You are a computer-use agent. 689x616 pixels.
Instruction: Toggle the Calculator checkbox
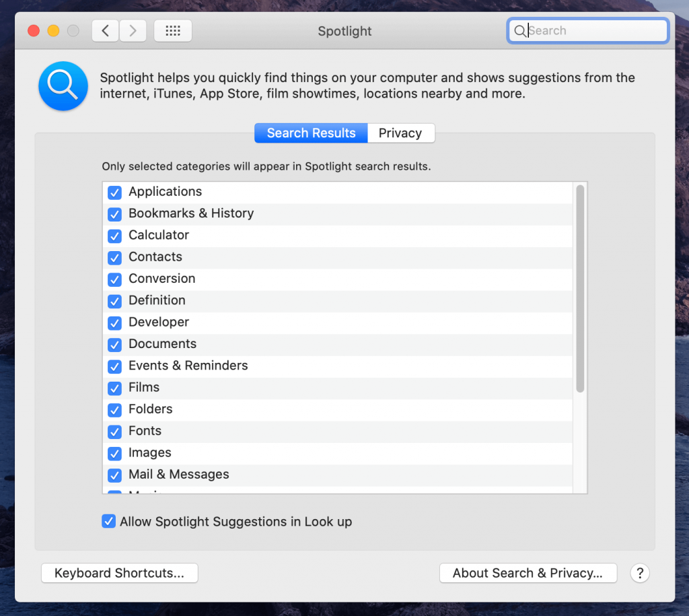point(114,236)
